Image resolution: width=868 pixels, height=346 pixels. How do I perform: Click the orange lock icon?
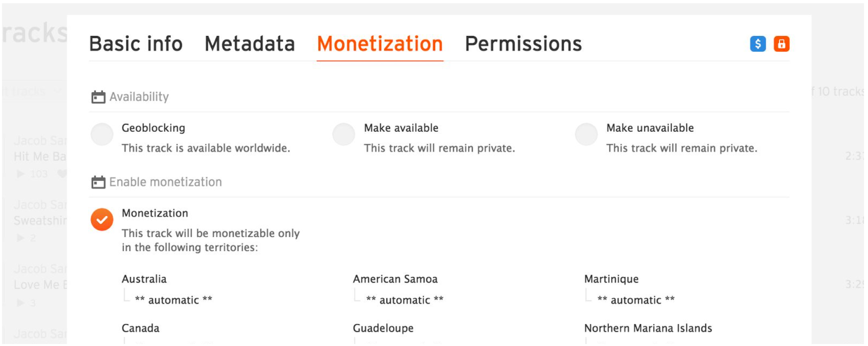click(781, 44)
